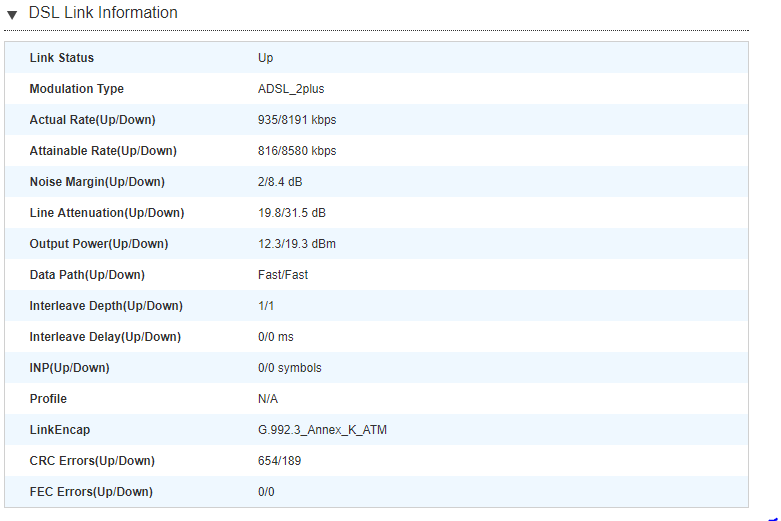Select the FEC Errors(Up/Down) label
The height and width of the screenshot is (521, 781).
click(92, 492)
